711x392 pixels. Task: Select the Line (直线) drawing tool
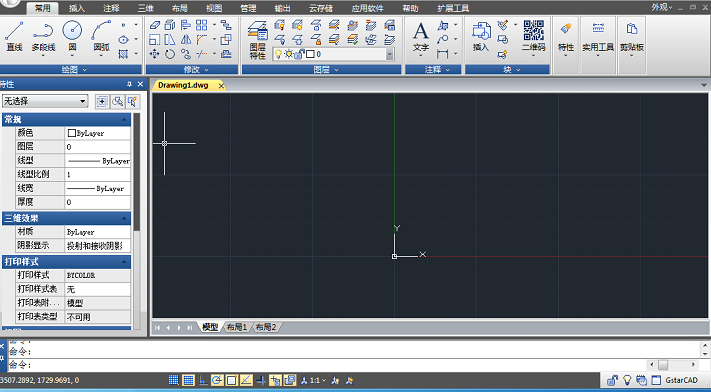coord(15,35)
